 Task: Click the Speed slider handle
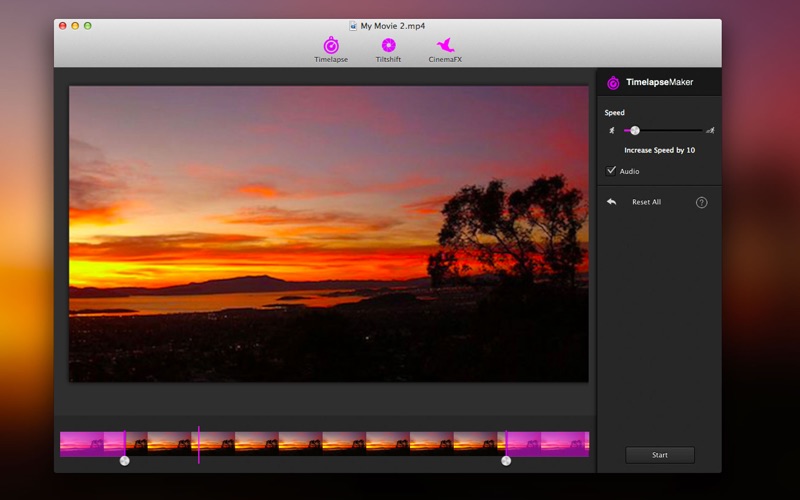tap(635, 130)
